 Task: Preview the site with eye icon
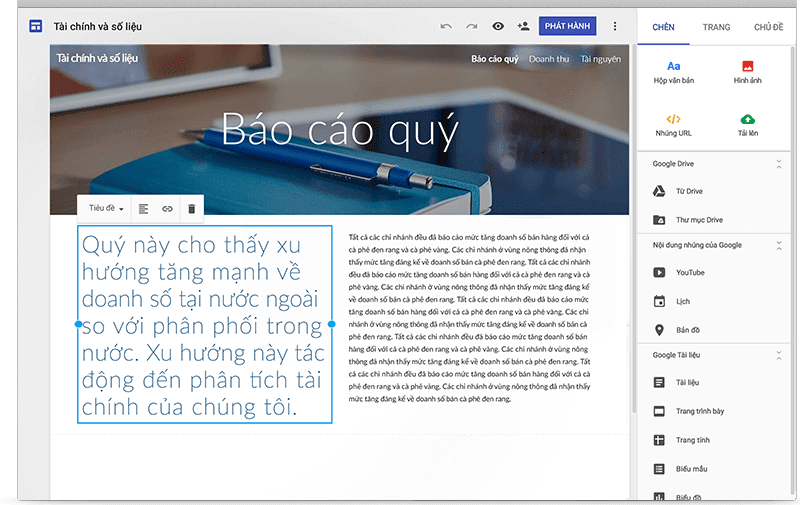[x=498, y=26]
